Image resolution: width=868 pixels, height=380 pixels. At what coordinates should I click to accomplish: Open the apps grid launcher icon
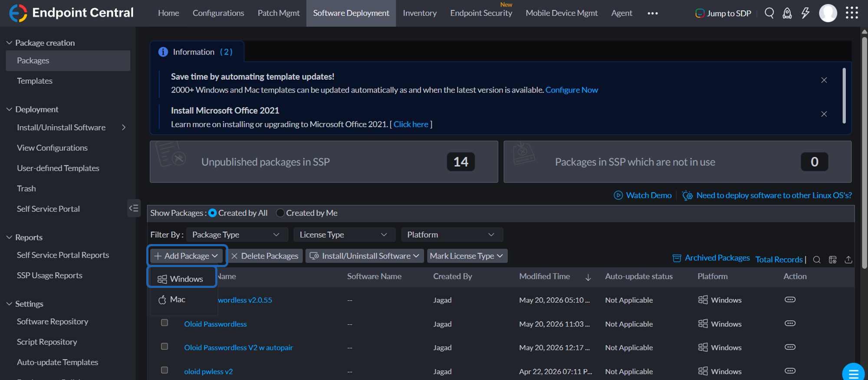coord(852,13)
